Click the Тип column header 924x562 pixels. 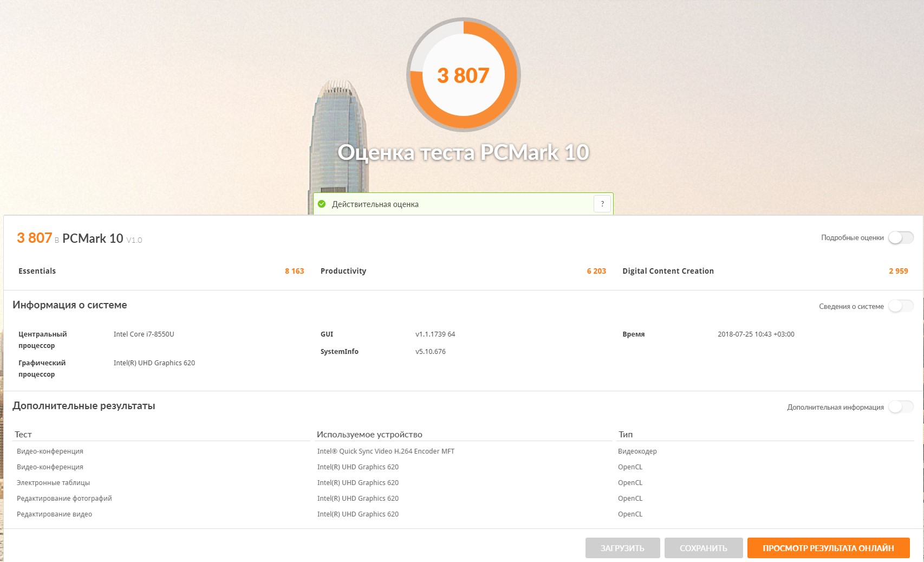pyautogui.click(x=625, y=435)
